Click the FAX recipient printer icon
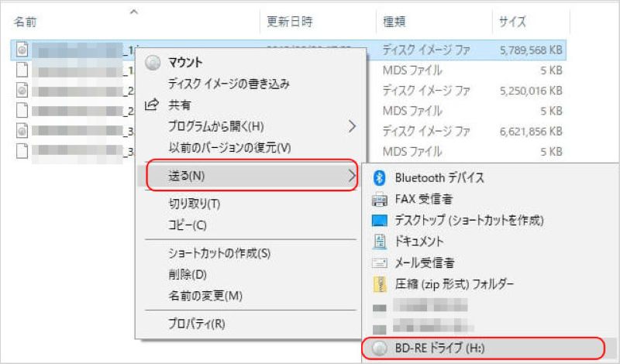 click(380, 199)
